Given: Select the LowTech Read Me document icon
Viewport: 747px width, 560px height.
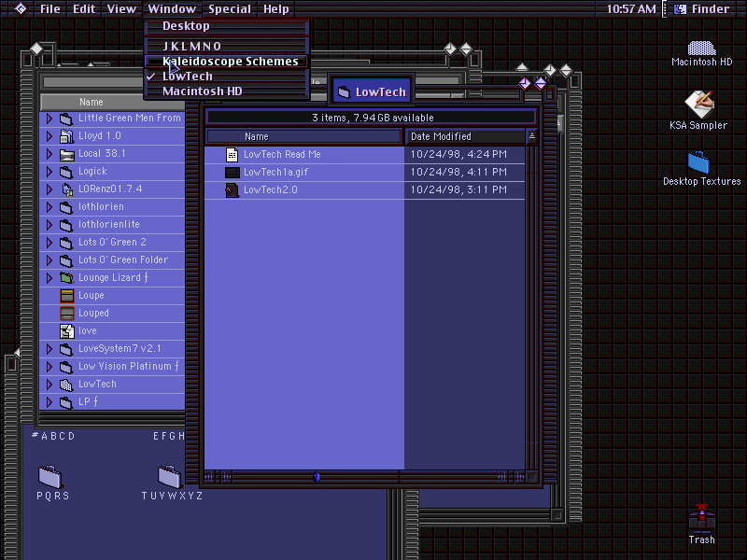Looking at the screenshot, I should coord(232,154).
